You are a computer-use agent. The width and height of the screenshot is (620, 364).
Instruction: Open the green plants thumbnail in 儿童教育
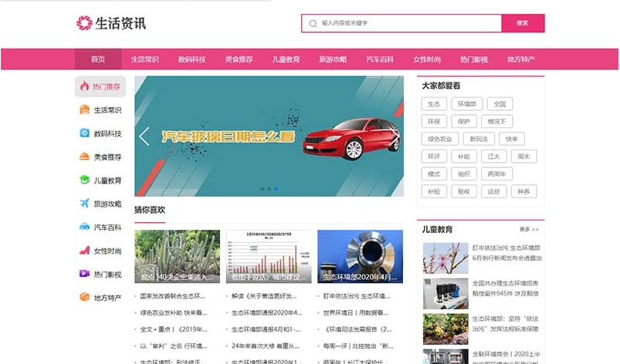446,329
